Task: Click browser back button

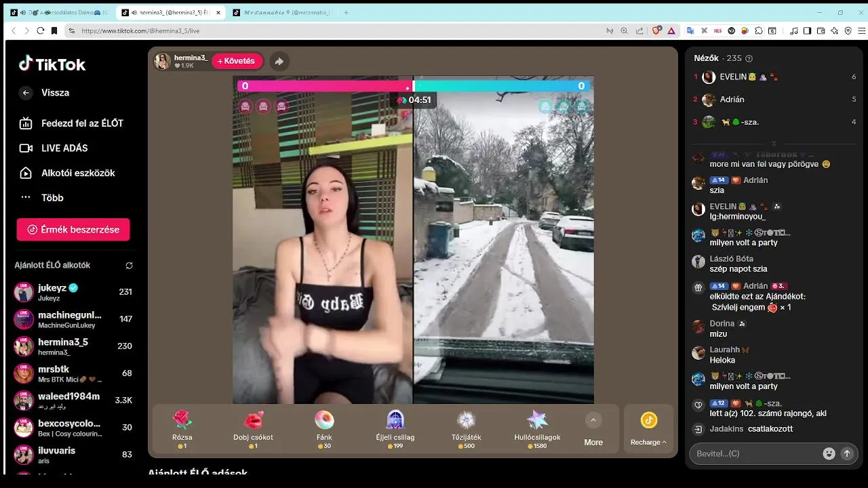Action: pos(14,30)
